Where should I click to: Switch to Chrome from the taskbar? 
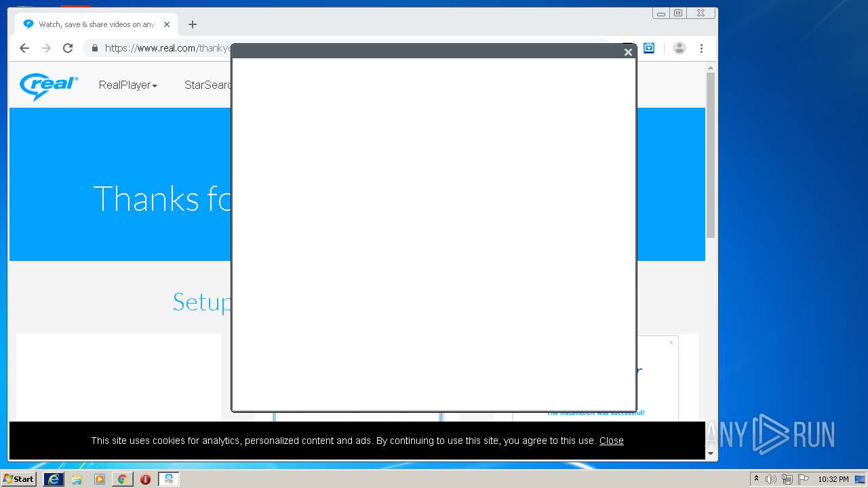pyautogui.click(x=122, y=479)
